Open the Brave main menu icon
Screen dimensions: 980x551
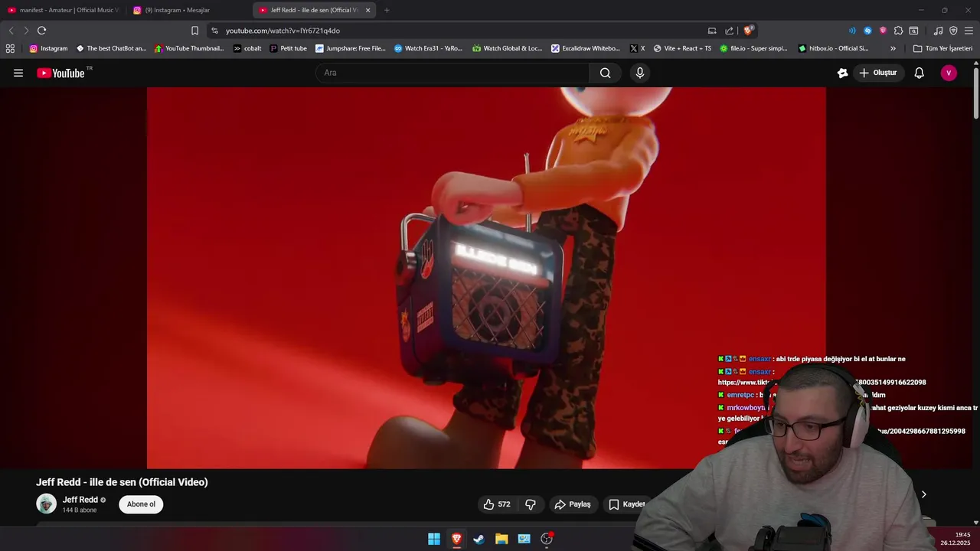click(x=969, y=31)
